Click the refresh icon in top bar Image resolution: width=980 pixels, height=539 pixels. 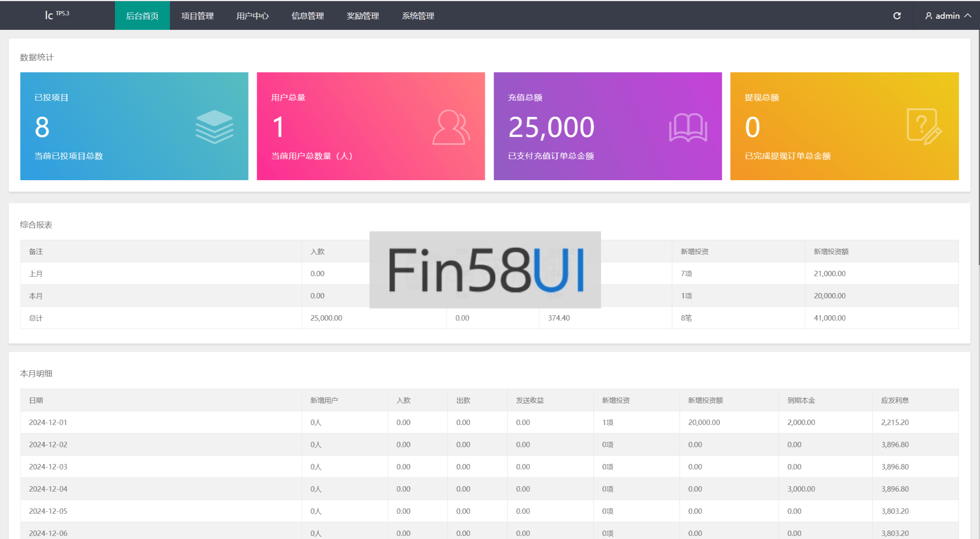click(897, 16)
